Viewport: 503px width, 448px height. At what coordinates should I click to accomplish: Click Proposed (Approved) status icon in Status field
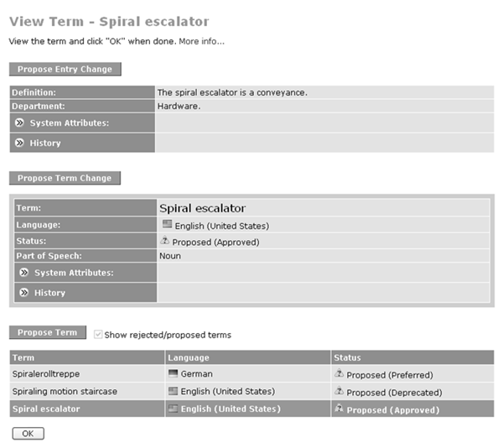pyautogui.click(x=165, y=240)
